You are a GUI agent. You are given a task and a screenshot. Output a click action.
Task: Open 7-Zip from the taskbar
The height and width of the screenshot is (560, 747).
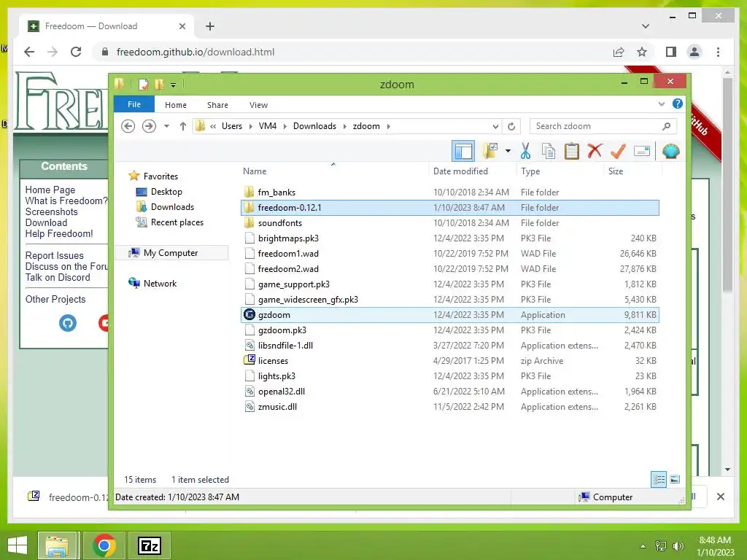pyautogui.click(x=149, y=545)
